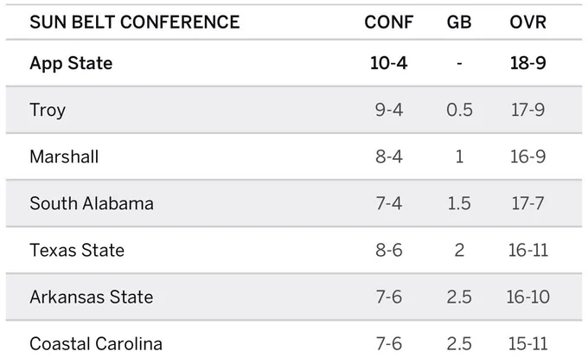
Task: Sort by the GB column header
Action: (x=459, y=22)
